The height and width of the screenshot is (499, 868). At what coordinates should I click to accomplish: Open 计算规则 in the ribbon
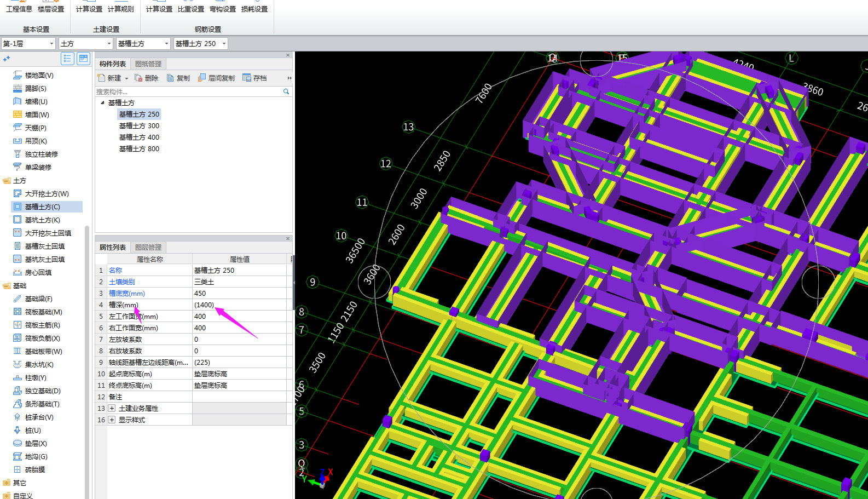coord(121,9)
